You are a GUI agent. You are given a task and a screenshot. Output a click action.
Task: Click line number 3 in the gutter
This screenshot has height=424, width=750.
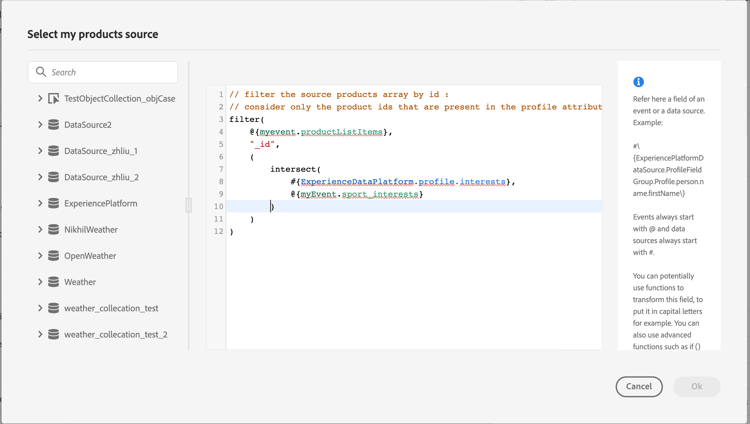(221, 119)
